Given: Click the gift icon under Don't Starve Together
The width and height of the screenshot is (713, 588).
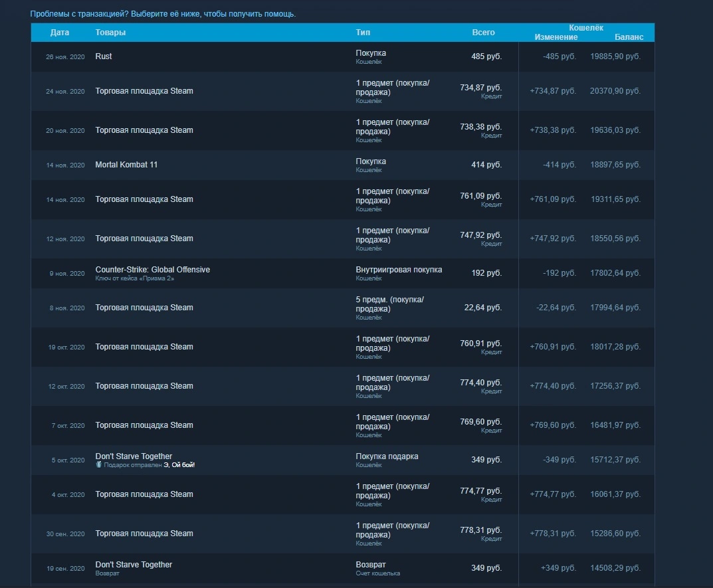Looking at the screenshot, I should pos(98,465).
